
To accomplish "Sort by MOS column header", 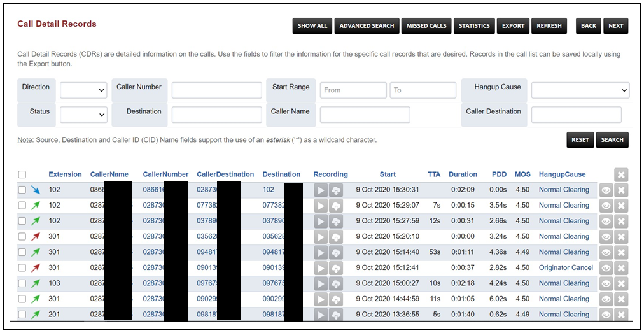I will click(522, 174).
